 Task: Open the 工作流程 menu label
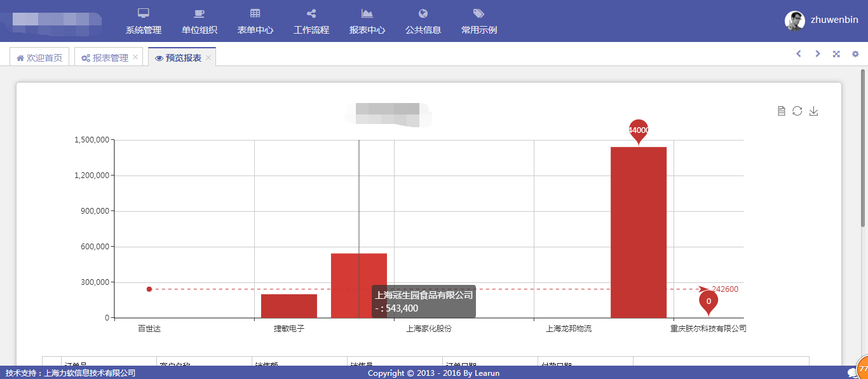[311, 30]
